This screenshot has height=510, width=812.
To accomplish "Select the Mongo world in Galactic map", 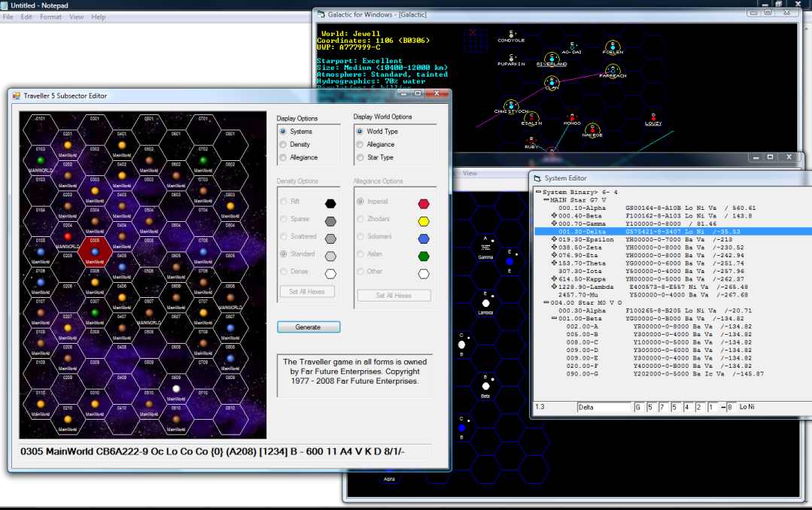I will pos(572,117).
